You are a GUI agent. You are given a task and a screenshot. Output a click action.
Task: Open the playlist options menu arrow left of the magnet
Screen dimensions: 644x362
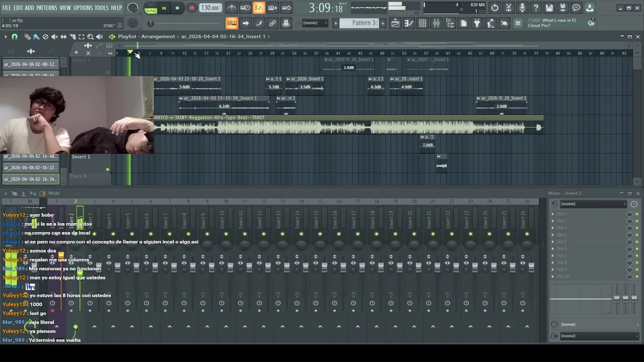pos(6,37)
